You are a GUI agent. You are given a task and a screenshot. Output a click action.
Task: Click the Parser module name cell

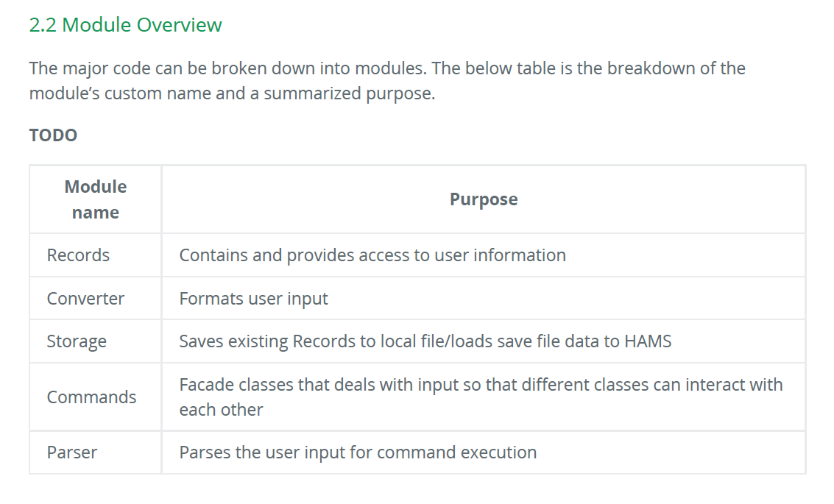96,452
